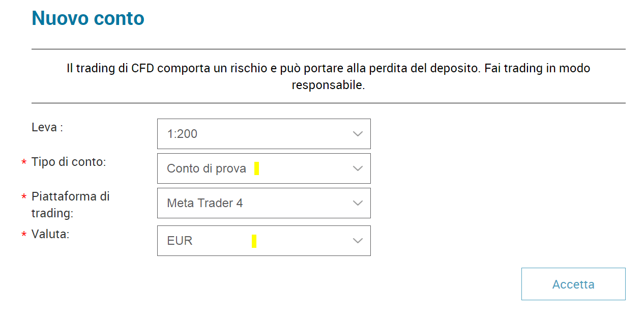The image size is (644, 314).
Task: Click the 'Nuovo conto' page heading
Action: click(x=88, y=18)
